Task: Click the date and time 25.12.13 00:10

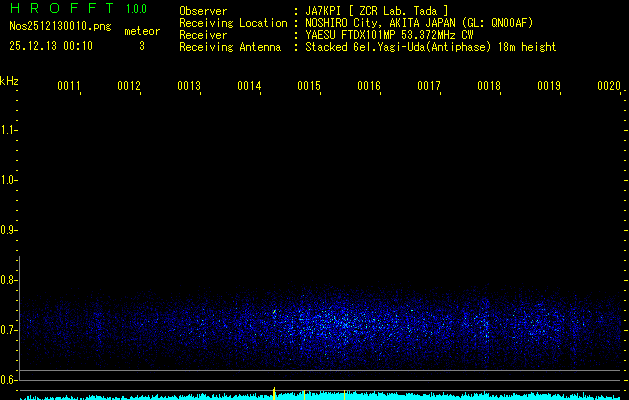Action: pyautogui.click(x=51, y=46)
